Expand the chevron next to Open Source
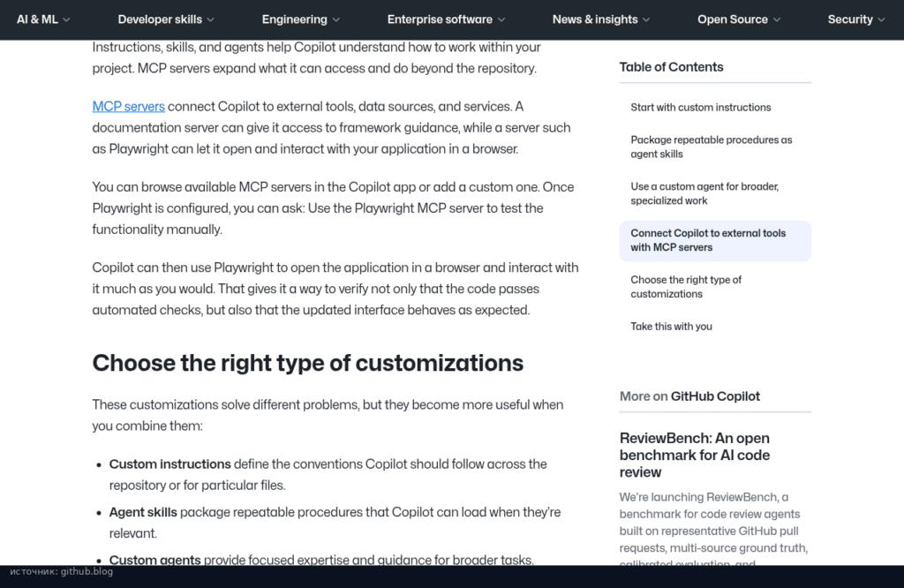The height and width of the screenshot is (588, 904). (777, 20)
